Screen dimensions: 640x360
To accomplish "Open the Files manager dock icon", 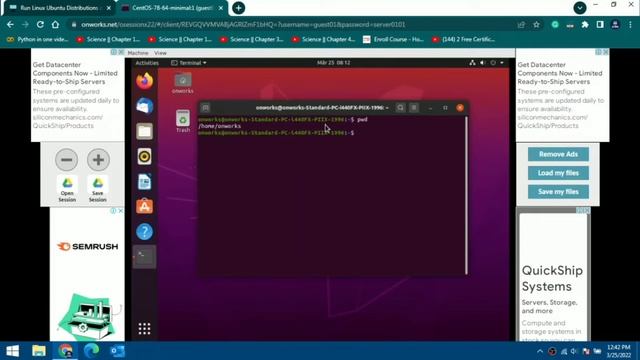I will [144, 131].
